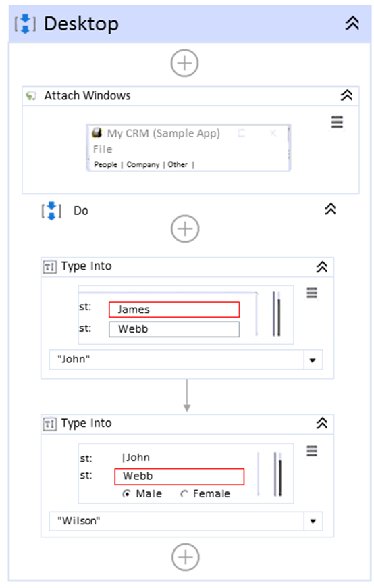The image size is (374, 588).
Task: Click the My CRM window screenshot thumbnail
Action: tap(188, 148)
